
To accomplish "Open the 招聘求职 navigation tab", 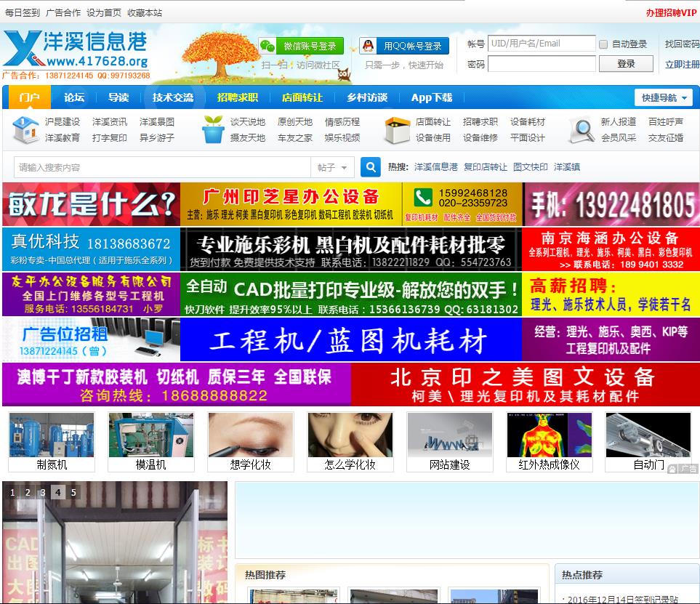I will (x=238, y=97).
